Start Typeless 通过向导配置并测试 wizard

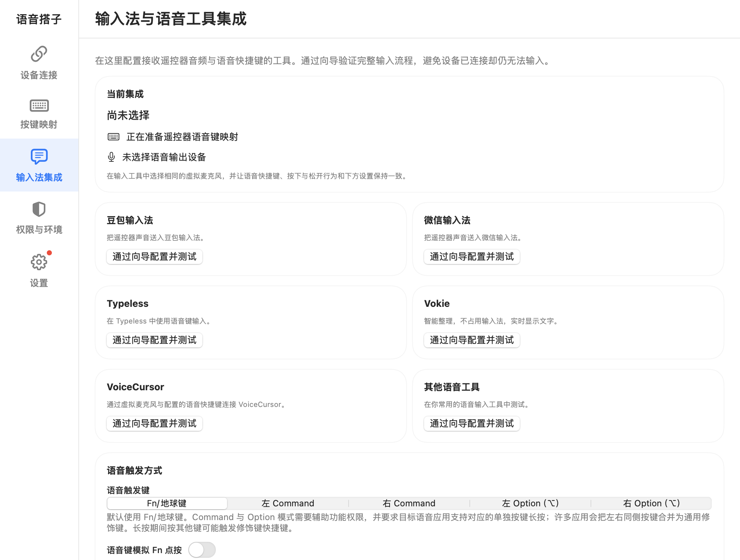coord(155,340)
